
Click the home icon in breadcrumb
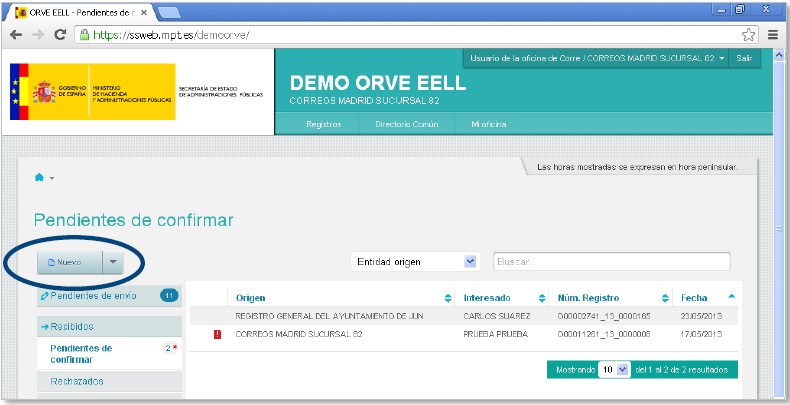coord(40,177)
